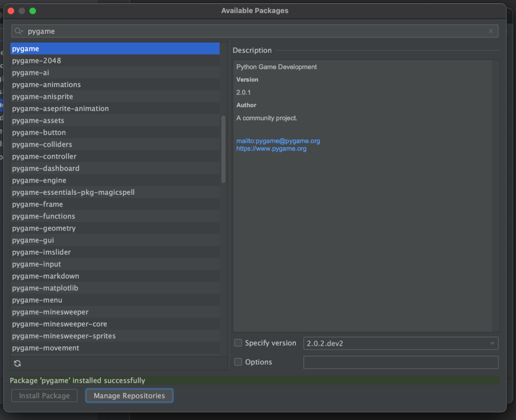Choose pygame-menu package
Screen dimensions: 516x420
115,300
